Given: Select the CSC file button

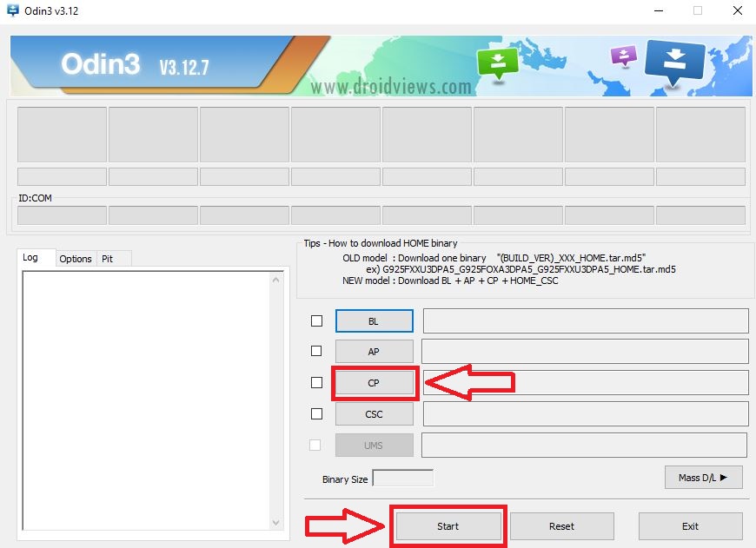Looking at the screenshot, I should point(375,414).
